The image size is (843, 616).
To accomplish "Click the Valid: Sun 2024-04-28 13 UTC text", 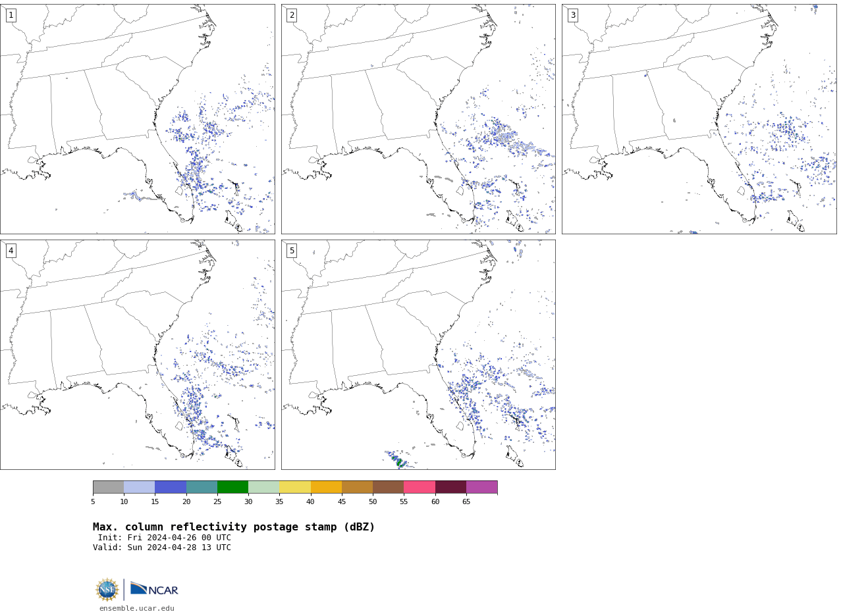I will 162,548.
